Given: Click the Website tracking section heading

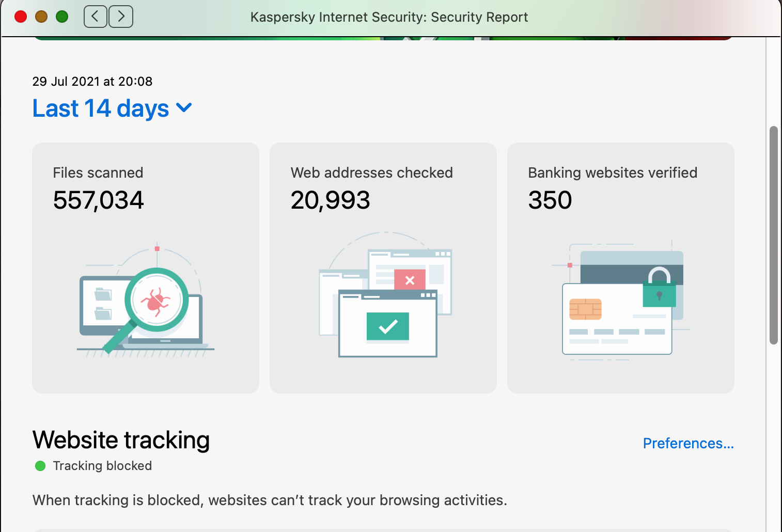Looking at the screenshot, I should pos(121,440).
